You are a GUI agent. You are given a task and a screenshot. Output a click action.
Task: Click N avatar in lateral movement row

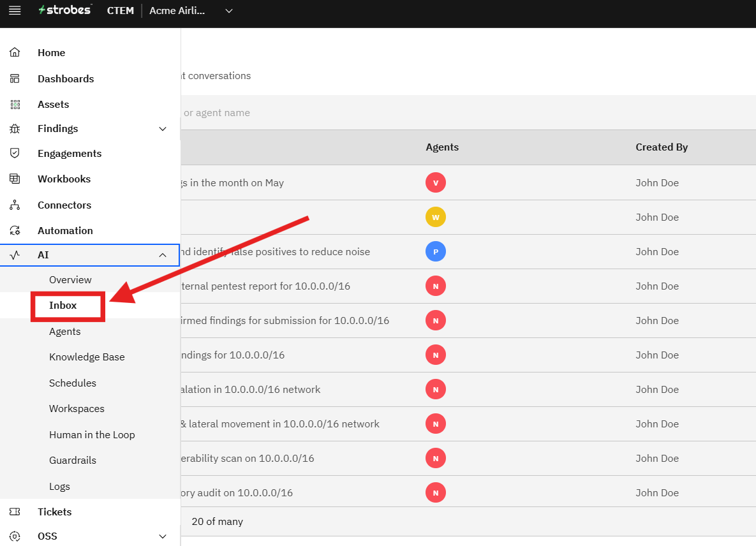point(435,424)
